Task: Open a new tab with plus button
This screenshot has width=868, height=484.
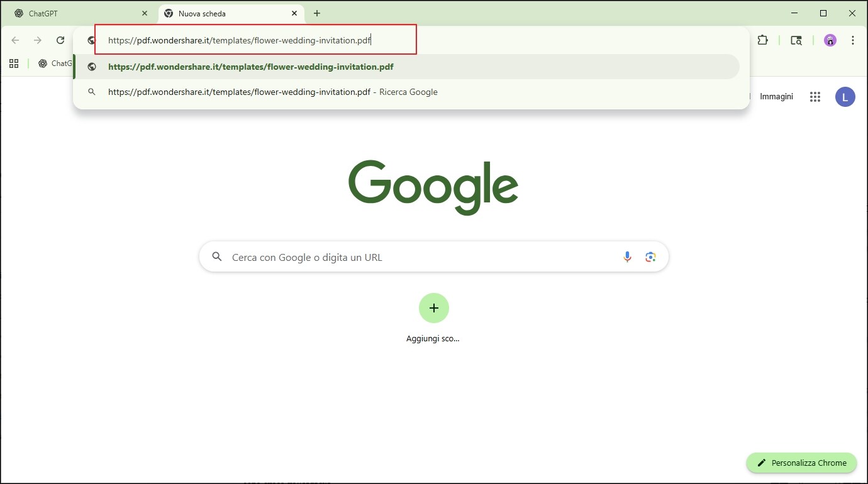Action: point(317,13)
